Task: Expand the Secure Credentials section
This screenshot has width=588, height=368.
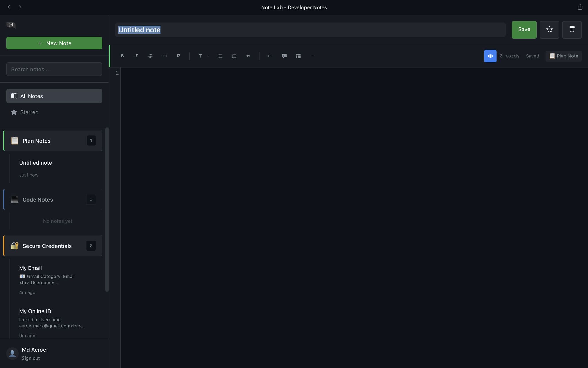Action: click(53, 246)
